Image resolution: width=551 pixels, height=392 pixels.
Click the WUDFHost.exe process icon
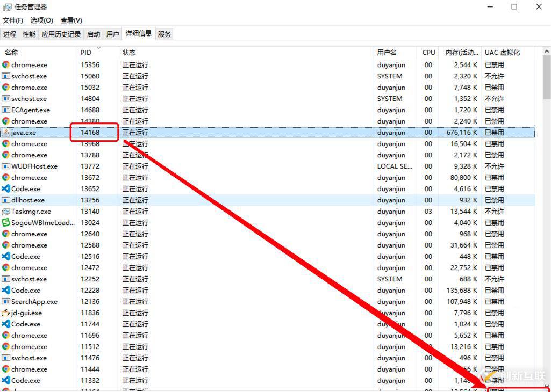click(5, 166)
